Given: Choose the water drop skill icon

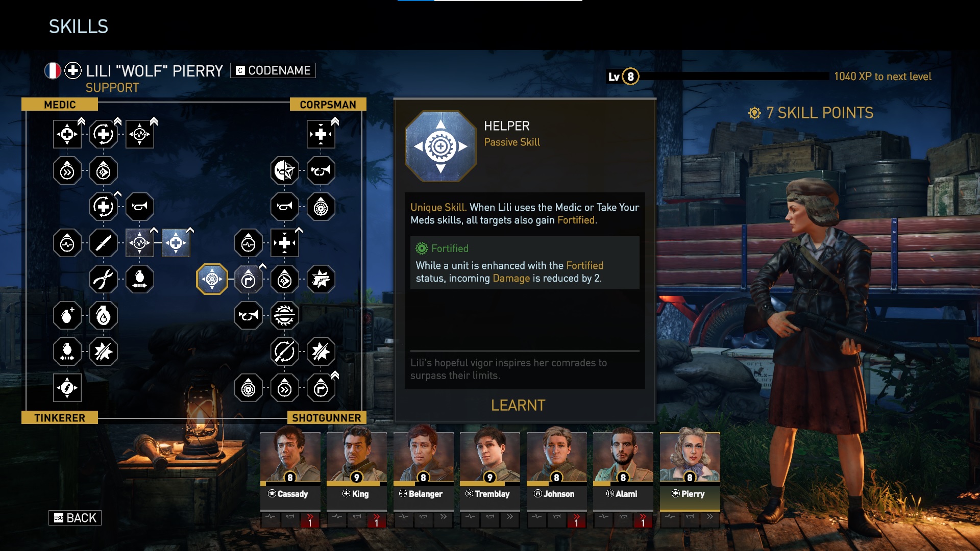Looking at the screenshot, I should click(x=104, y=316).
